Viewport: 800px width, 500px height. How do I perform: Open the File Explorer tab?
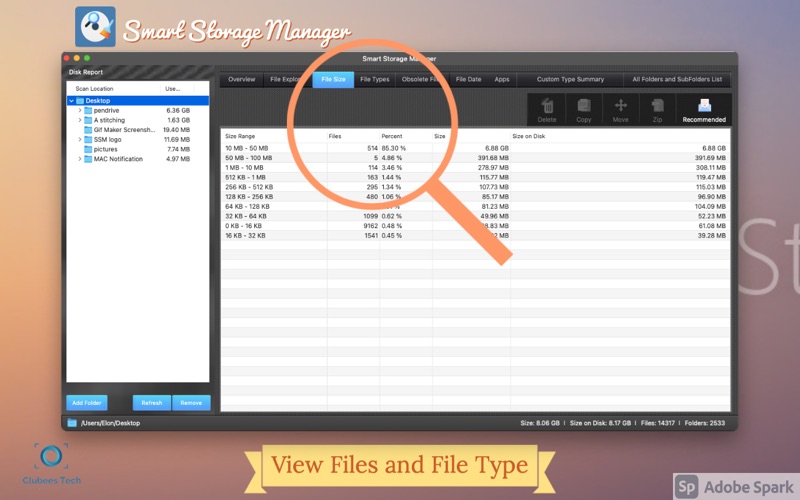click(x=288, y=80)
